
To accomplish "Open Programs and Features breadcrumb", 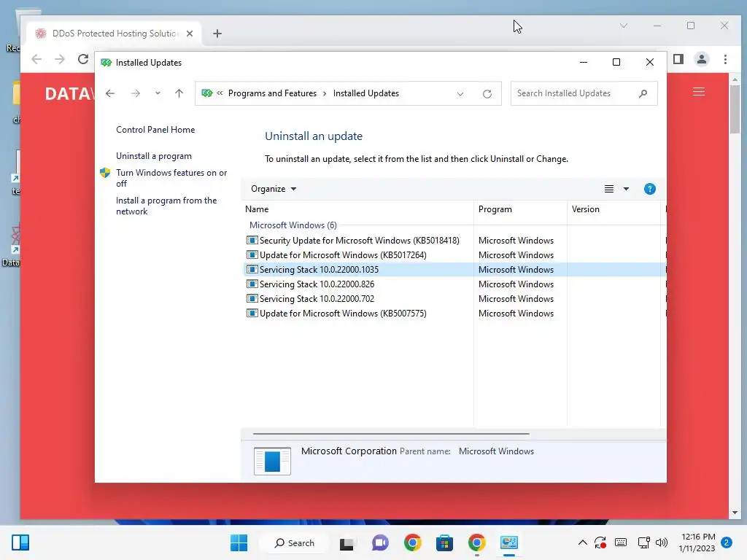I will tap(272, 93).
